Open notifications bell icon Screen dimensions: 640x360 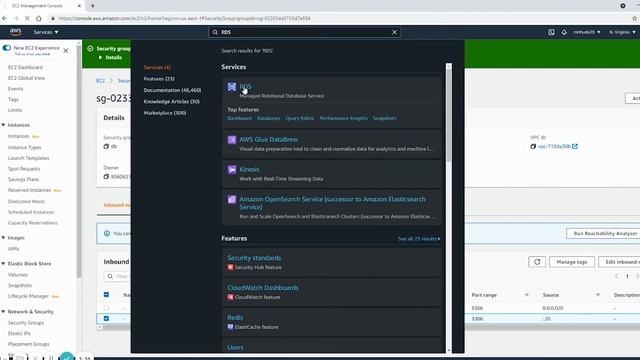564,32
